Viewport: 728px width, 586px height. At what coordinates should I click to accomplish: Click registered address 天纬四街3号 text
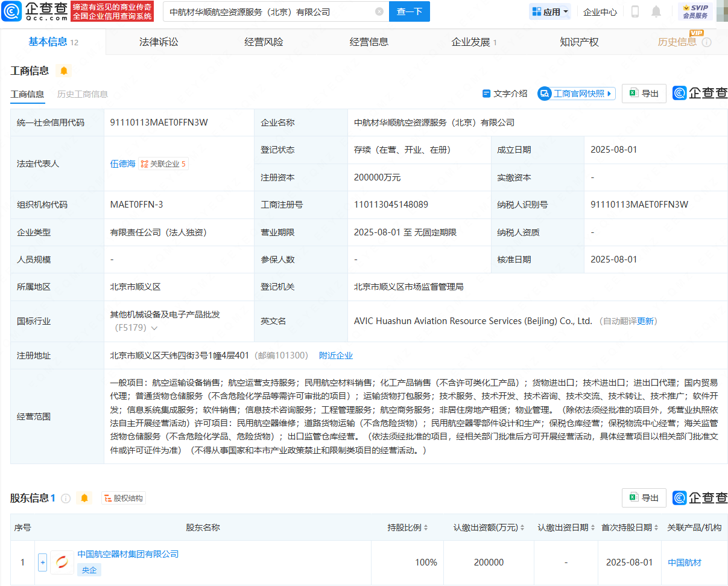tap(180, 355)
